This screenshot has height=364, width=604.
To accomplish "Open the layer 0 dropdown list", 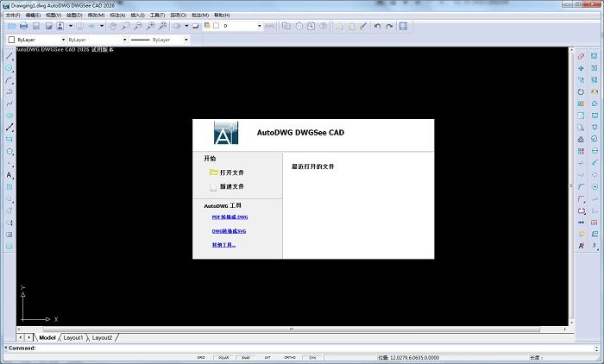I will pyautogui.click(x=259, y=26).
